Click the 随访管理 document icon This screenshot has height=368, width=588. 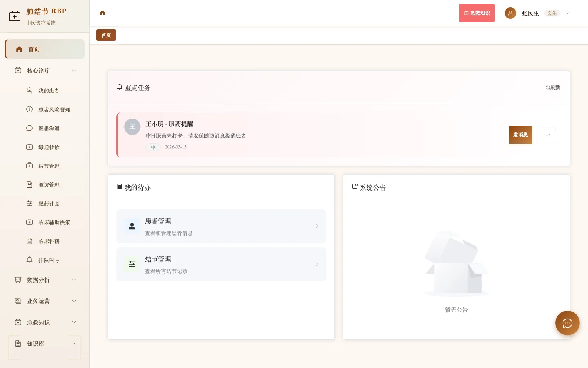pyautogui.click(x=29, y=184)
